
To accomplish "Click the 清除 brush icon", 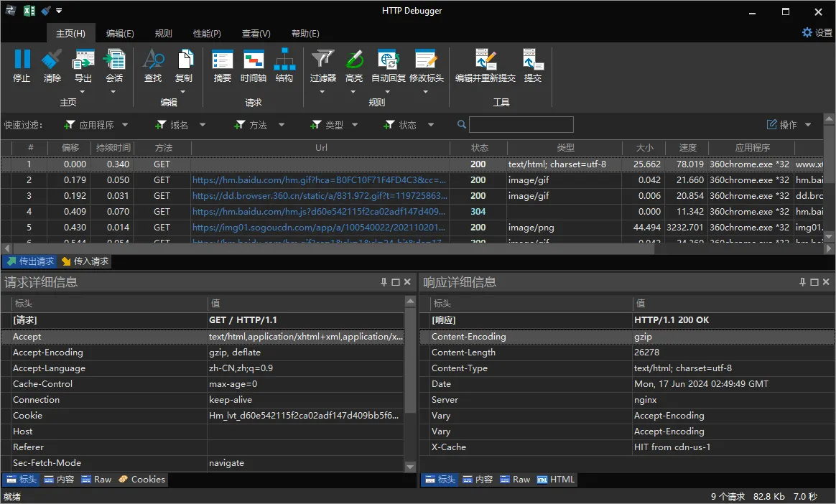I will coord(52,59).
